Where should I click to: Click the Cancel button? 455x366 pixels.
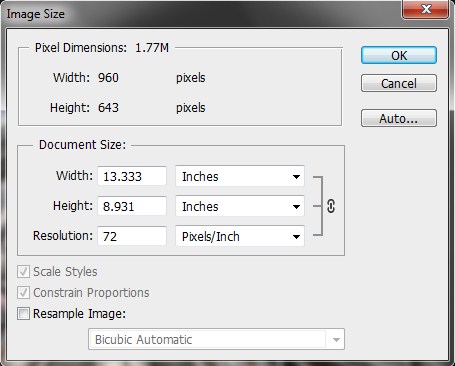click(x=399, y=83)
